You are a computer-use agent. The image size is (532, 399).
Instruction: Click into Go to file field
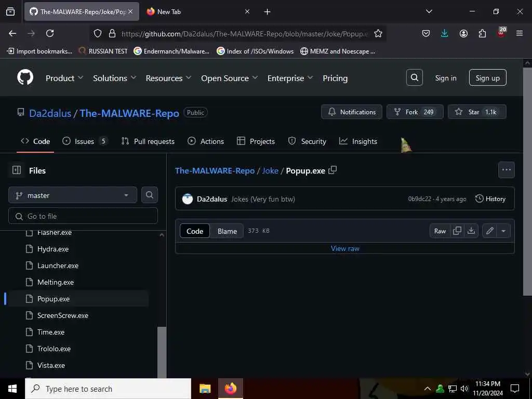(83, 216)
